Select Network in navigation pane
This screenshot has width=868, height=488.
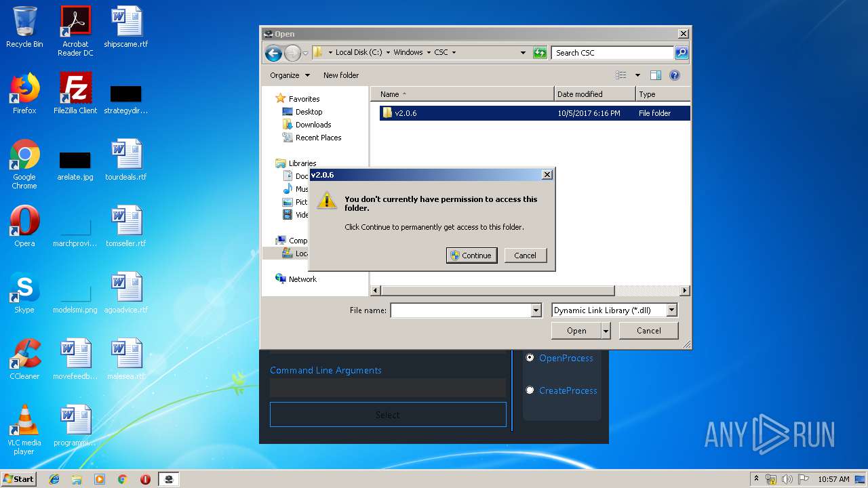(302, 279)
